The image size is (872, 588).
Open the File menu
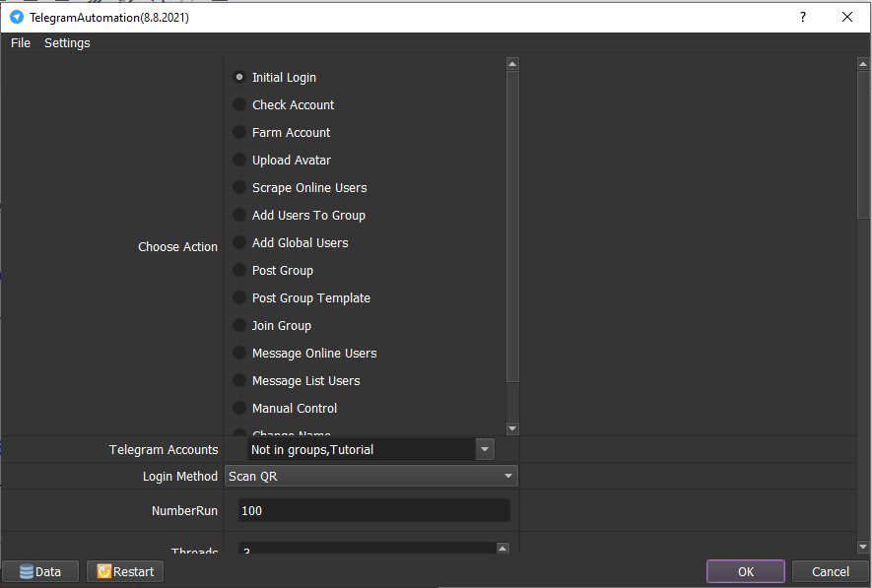(x=21, y=42)
